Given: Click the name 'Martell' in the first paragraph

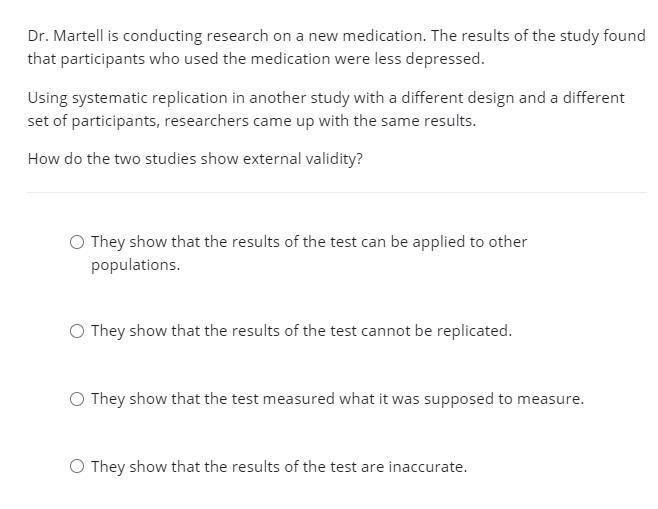Looking at the screenshot, I should pos(78,36).
